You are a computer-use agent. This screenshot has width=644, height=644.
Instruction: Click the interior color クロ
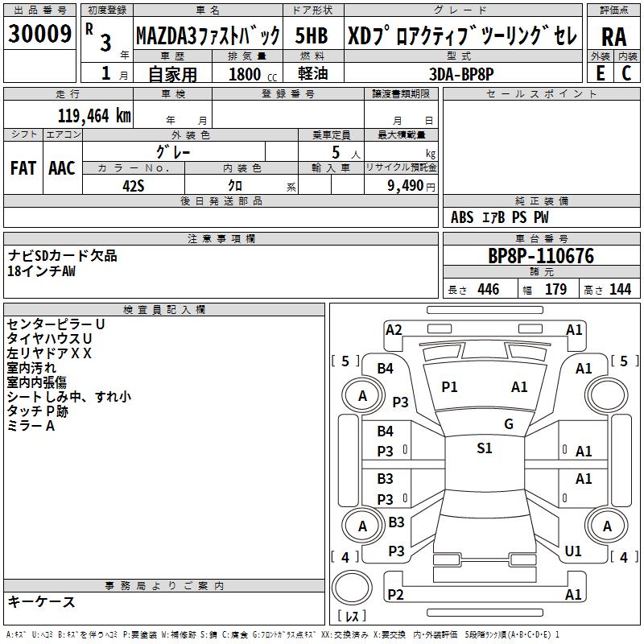click(235, 186)
